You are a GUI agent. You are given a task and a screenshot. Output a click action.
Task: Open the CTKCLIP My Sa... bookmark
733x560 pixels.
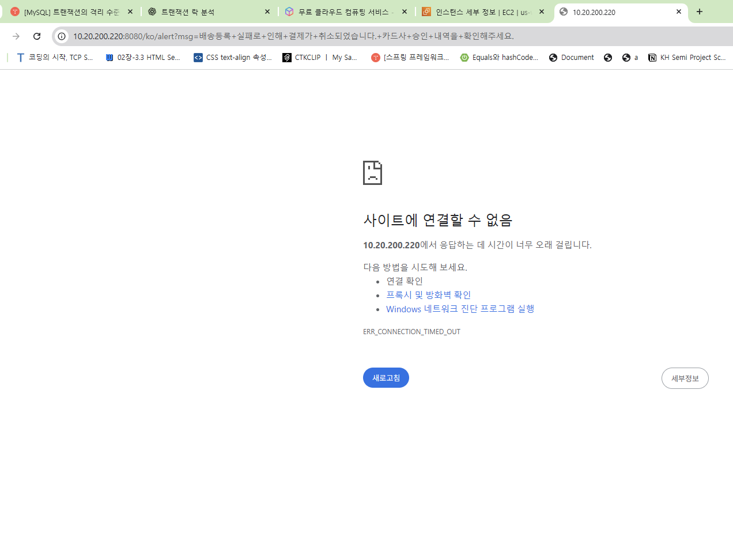coord(320,58)
